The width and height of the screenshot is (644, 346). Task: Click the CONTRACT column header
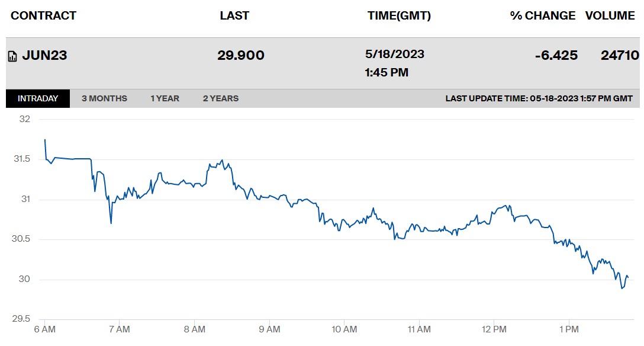point(44,15)
